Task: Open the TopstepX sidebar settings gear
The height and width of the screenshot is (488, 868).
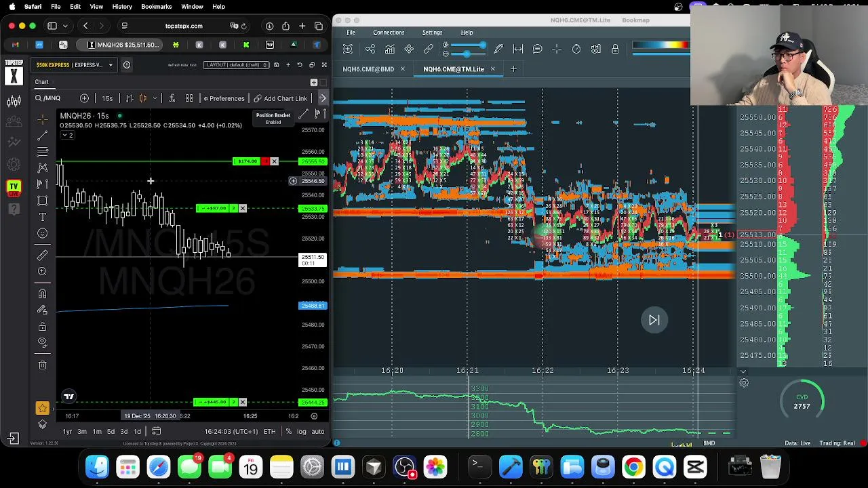Action: pyautogui.click(x=14, y=165)
